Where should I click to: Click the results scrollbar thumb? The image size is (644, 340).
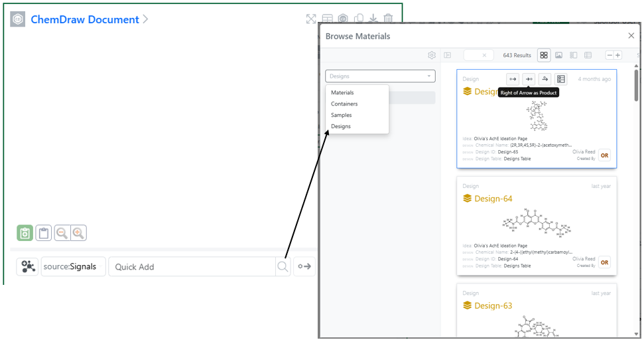click(x=636, y=85)
